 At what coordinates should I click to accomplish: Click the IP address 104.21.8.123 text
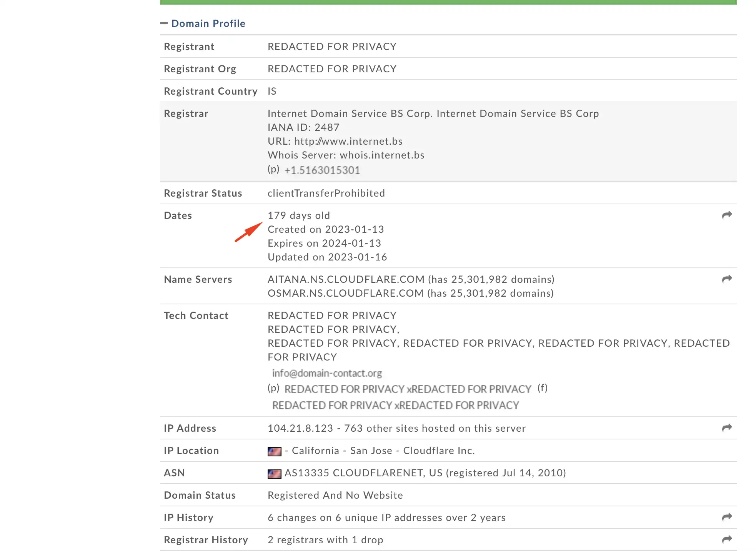(300, 428)
